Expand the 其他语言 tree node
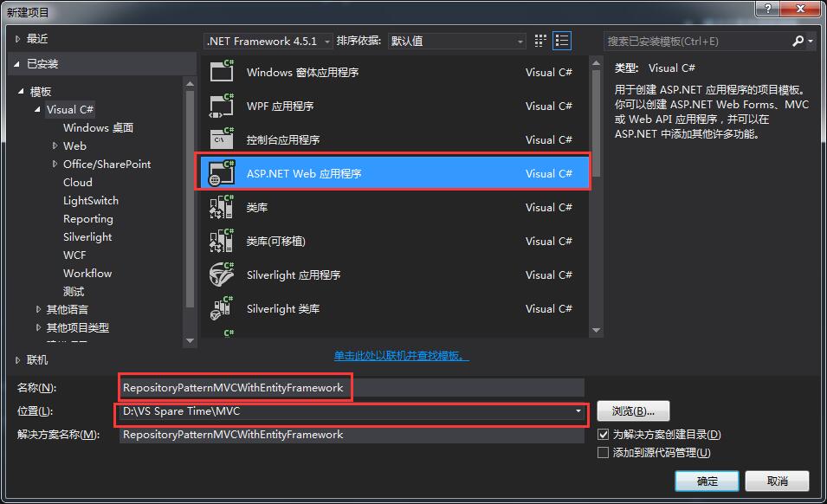The width and height of the screenshot is (827, 504). pyautogui.click(x=38, y=309)
